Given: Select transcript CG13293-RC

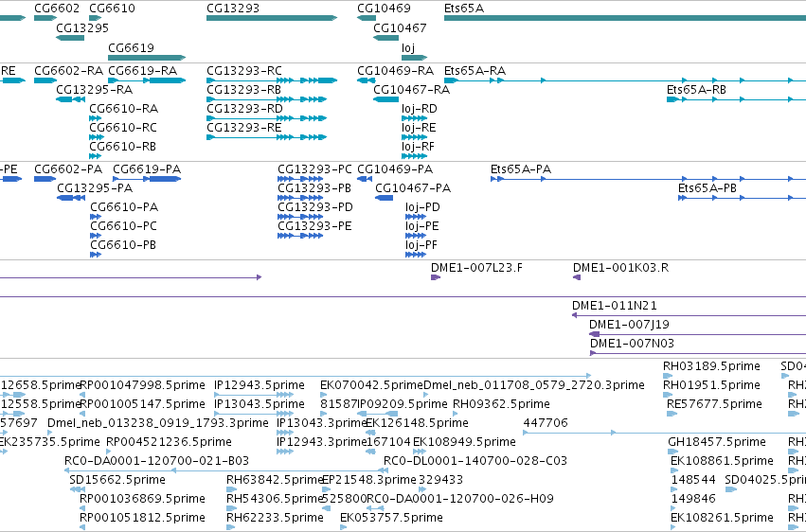Looking at the screenshot, I should click(x=272, y=80).
